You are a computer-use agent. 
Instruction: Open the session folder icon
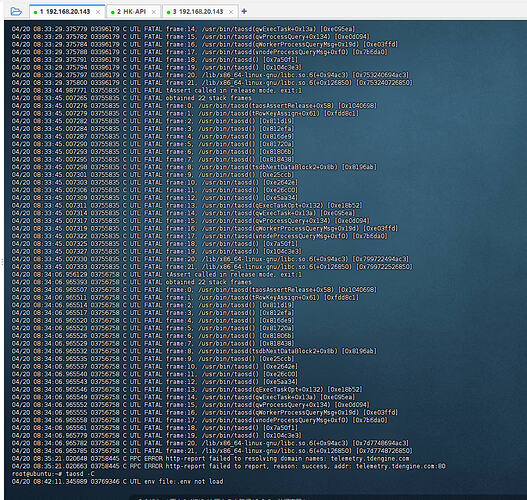pos(16,11)
